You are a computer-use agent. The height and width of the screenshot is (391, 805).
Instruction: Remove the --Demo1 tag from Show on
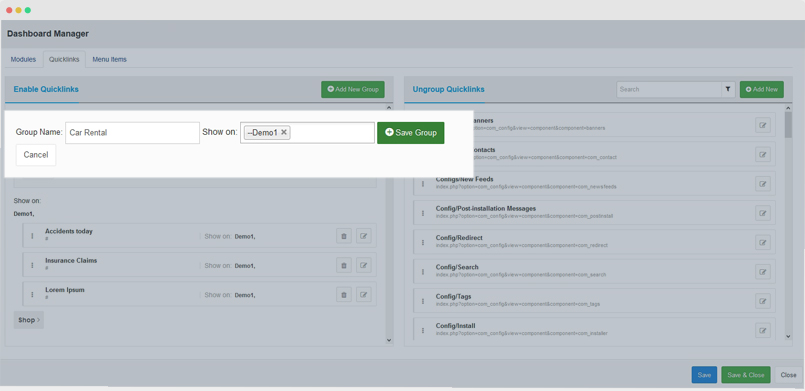coord(283,132)
